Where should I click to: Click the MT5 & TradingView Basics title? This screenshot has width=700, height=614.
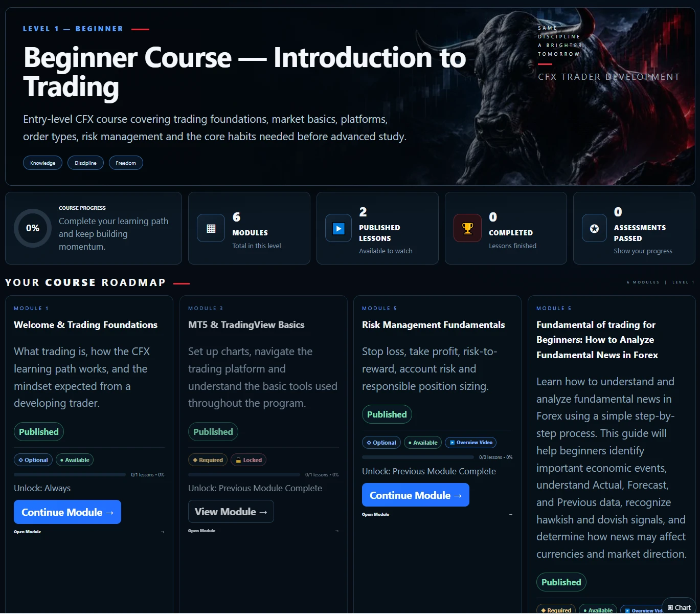[x=246, y=325]
